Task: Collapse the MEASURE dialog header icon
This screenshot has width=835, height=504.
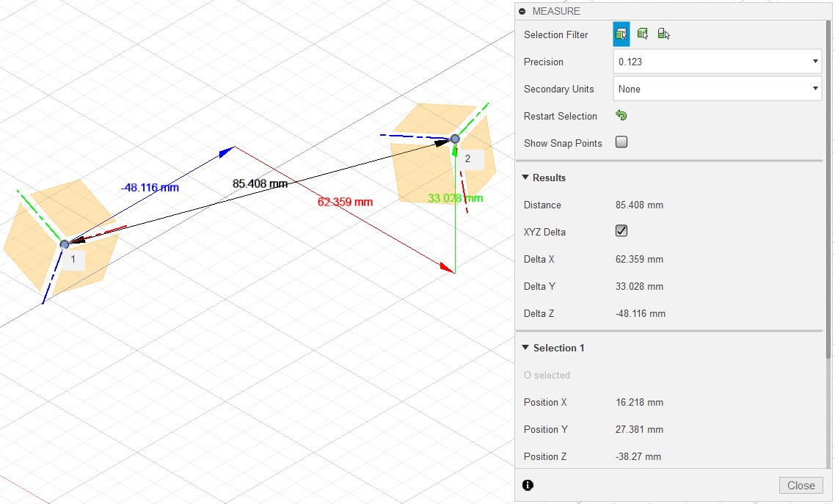Action: click(x=522, y=11)
